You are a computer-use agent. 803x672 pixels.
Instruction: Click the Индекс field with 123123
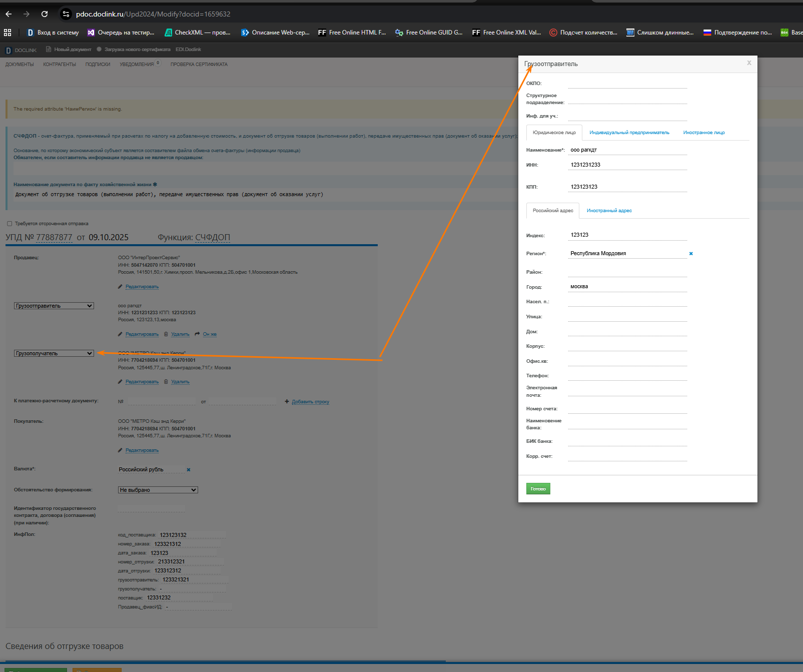pos(627,235)
